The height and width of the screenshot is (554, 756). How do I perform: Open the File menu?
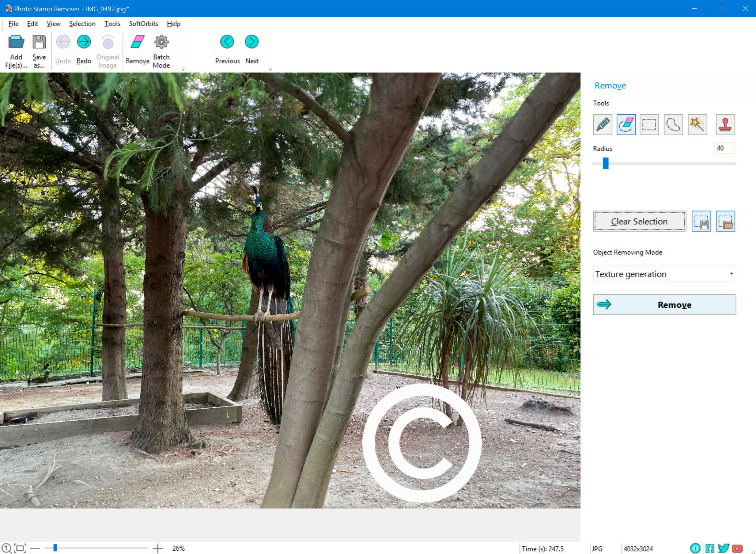13,23
